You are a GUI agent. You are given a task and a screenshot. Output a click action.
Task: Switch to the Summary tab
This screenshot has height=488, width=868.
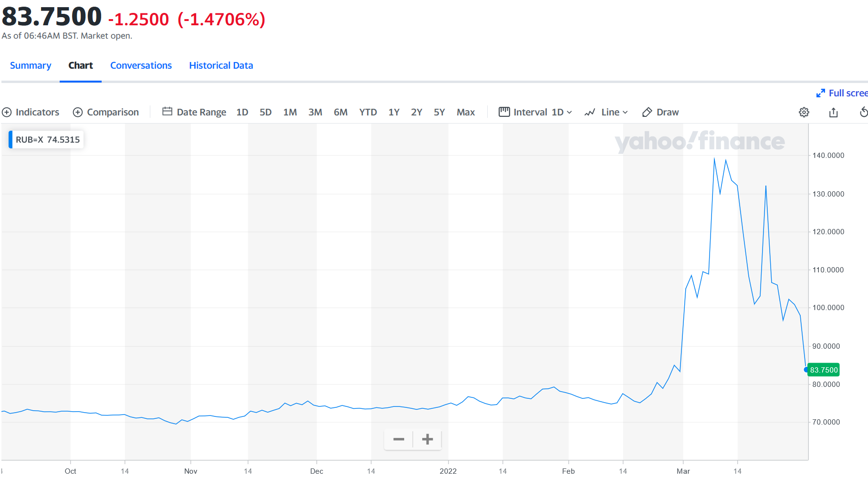(31, 65)
